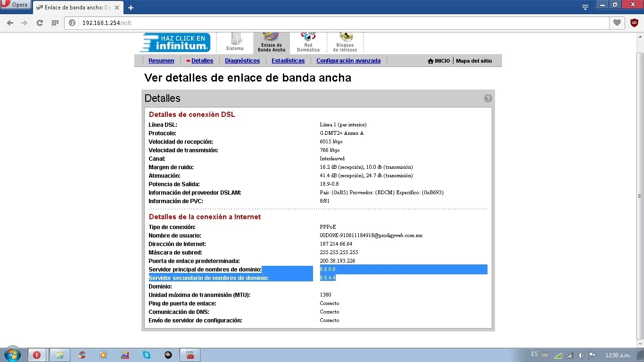The width and height of the screenshot is (644, 362).
Task: Click the protocol value 'G.DMT2+ Annex A'
Action: point(341,133)
